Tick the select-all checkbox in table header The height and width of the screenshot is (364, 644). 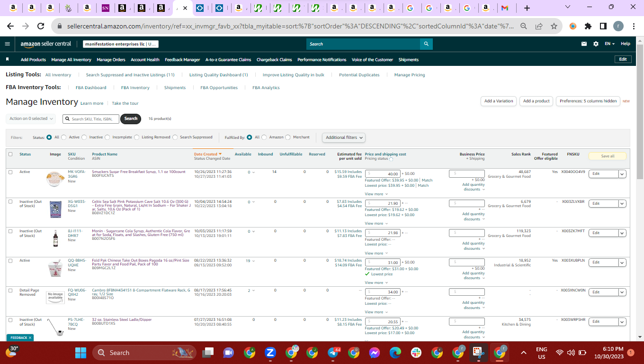[x=10, y=154]
